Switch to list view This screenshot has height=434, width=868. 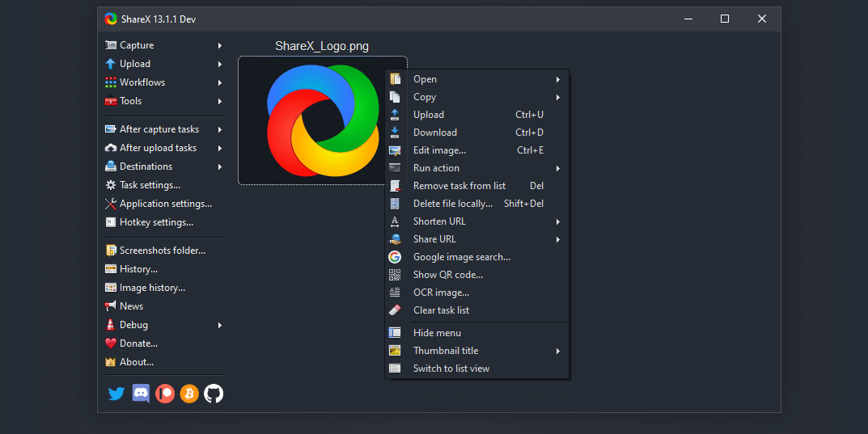pyautogui.click(x=451, y=369)
